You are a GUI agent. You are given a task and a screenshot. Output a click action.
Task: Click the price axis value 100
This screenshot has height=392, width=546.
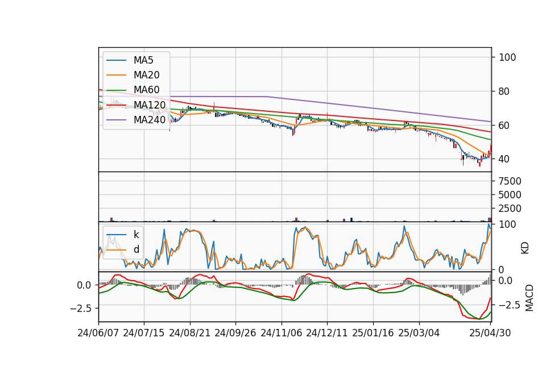tap(507, 57)
